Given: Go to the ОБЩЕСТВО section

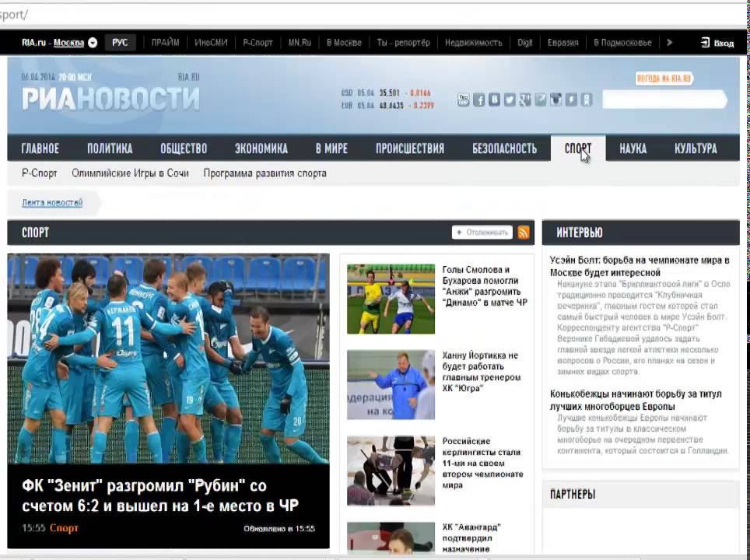Looking at the screenshot, I should 184,149.
